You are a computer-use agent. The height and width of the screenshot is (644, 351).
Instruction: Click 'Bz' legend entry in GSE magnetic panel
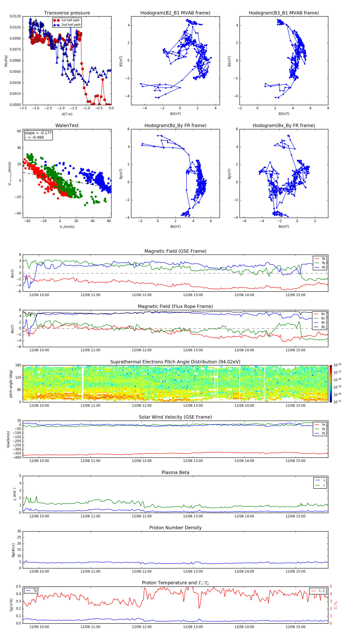tap(320, 267)
